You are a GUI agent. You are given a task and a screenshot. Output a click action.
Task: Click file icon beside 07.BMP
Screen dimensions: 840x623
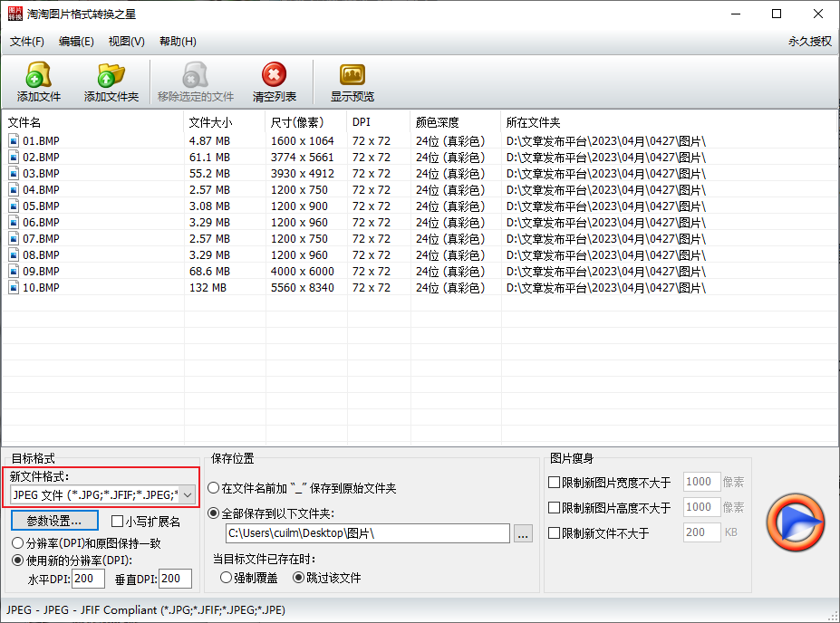[14, 239]
